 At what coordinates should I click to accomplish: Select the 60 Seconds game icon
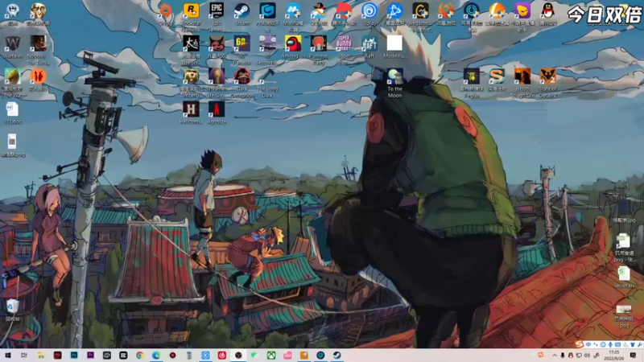pos(267,43)
